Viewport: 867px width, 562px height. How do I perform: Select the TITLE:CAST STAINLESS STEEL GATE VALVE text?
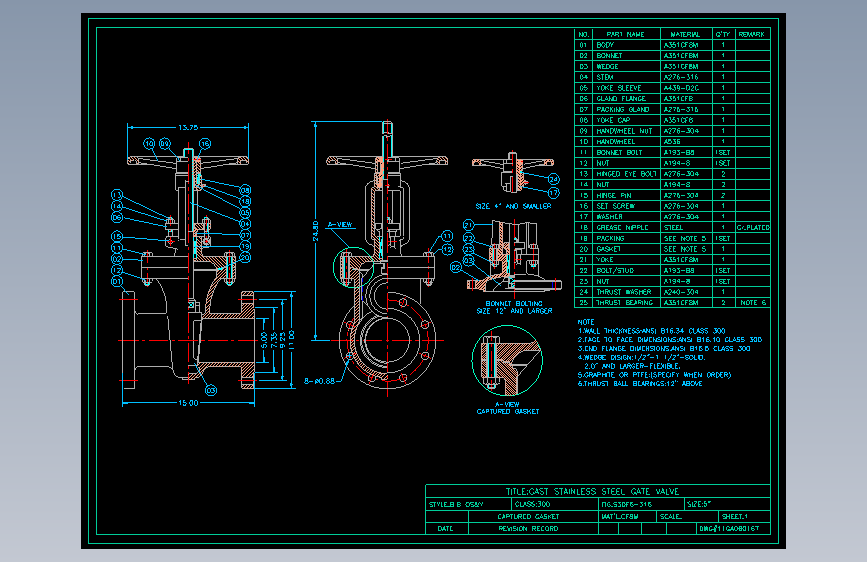(592, 491)
